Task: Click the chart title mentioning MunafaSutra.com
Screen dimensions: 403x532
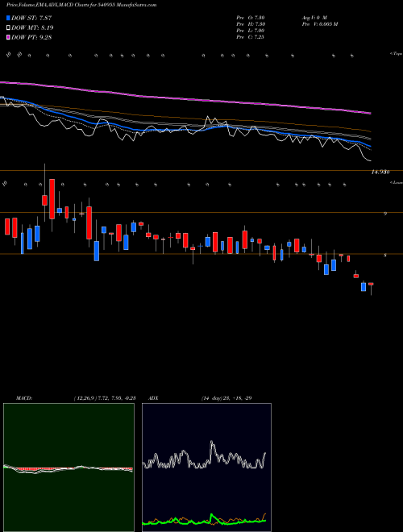Action: (81, 5)
